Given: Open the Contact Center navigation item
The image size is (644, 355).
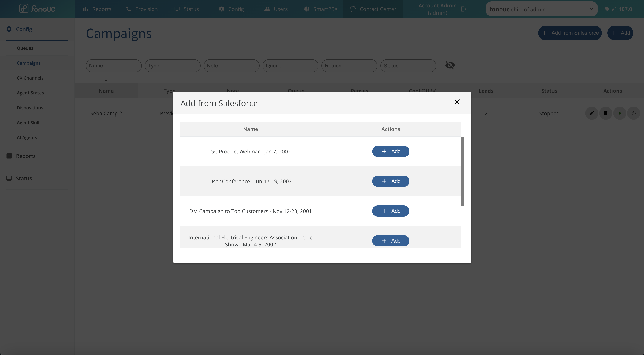Looking at the screenshot, I should (x=373, y=9).
